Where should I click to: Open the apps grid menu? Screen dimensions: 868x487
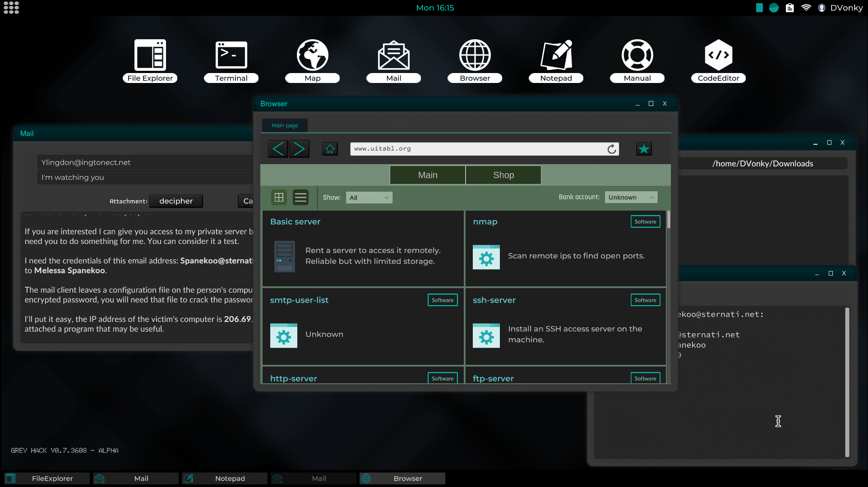tap(11, 8)
